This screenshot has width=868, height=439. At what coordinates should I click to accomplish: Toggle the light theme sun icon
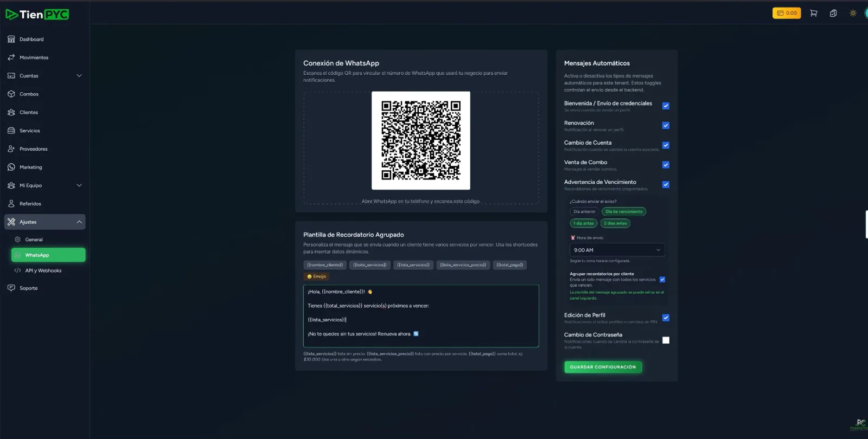853,13
